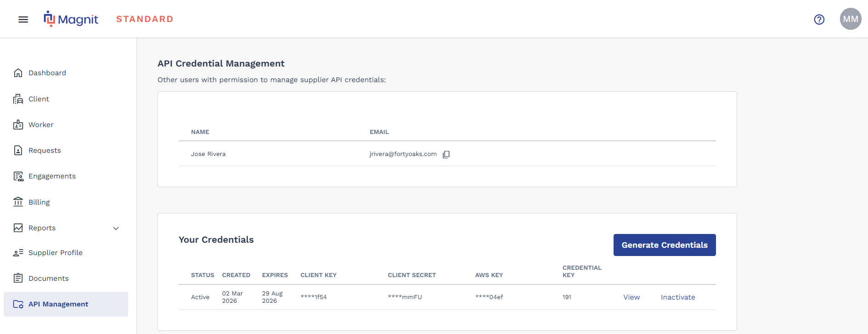The height and width of the screenshot is (334, 868).
Task: Copy the jrivera@fortyoaks.com email address
Action: click(x=446, y=155)
